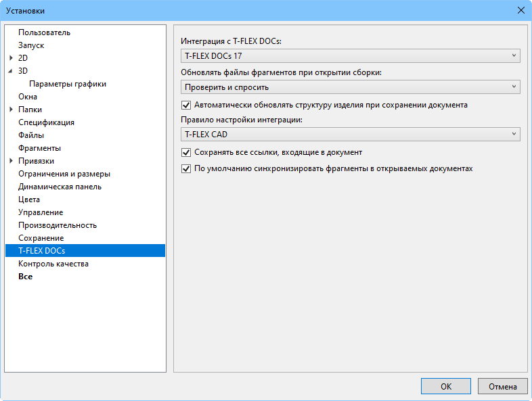532x401 pixels.
Task: Open Файлы settings
Action: [x=31, y=135]
